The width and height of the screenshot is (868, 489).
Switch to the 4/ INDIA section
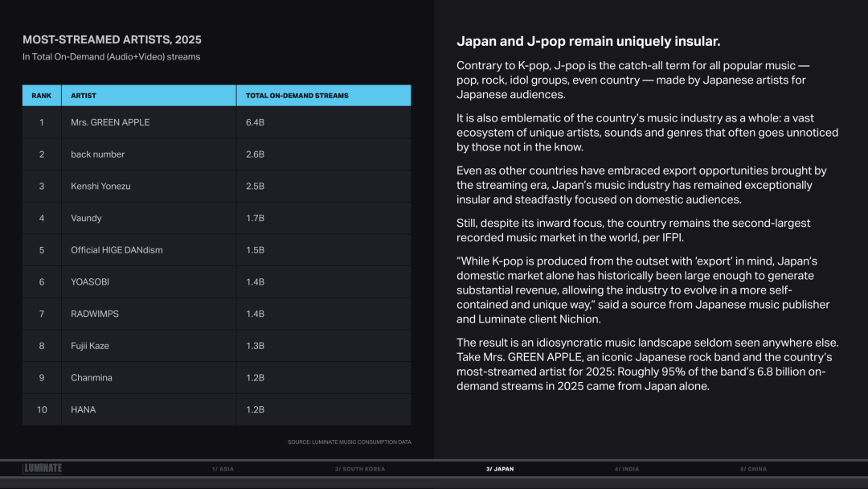pos(627,469)
